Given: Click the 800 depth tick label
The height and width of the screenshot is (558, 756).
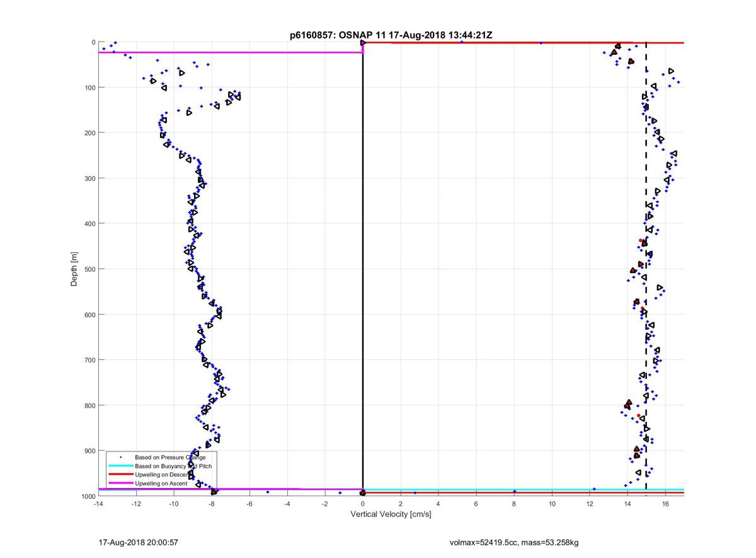Looking at the screenshot, I should pyautogui.click(x=89, y=405).
